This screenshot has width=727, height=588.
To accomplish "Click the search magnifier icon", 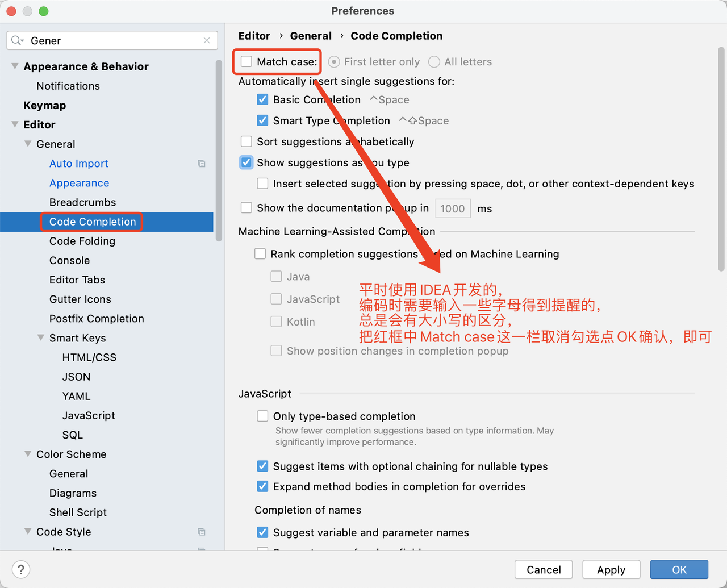I will point(17,40).
